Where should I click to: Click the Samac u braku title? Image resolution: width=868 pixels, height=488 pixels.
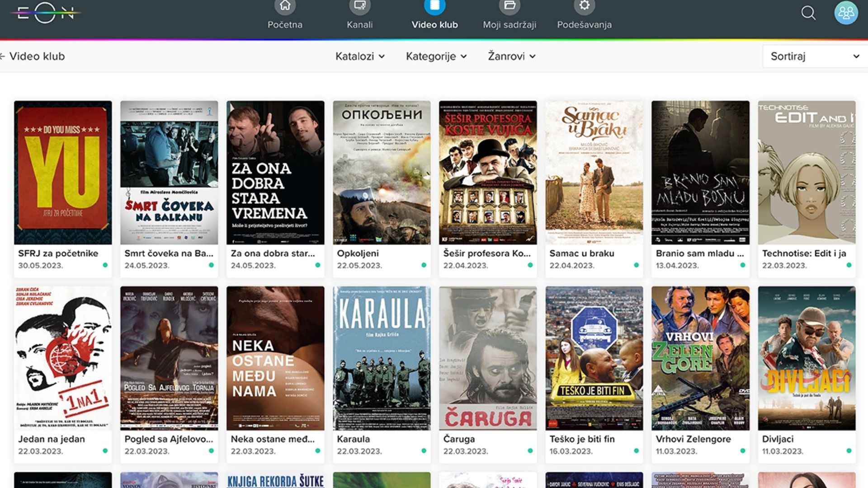click(x=581, y=253)
